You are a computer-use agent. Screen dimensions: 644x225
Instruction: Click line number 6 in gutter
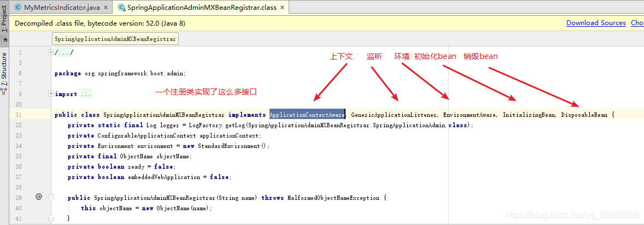pyautogui.click(x=20, y=73)
